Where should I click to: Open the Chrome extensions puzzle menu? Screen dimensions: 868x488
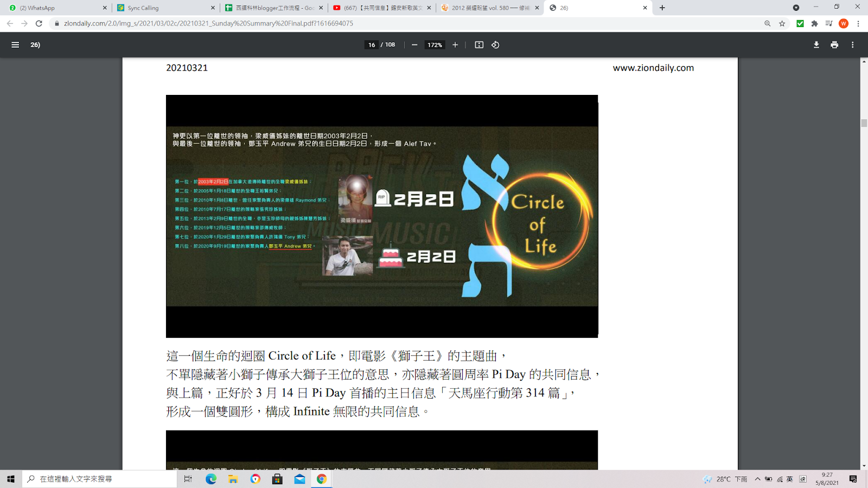coord(814,23)
